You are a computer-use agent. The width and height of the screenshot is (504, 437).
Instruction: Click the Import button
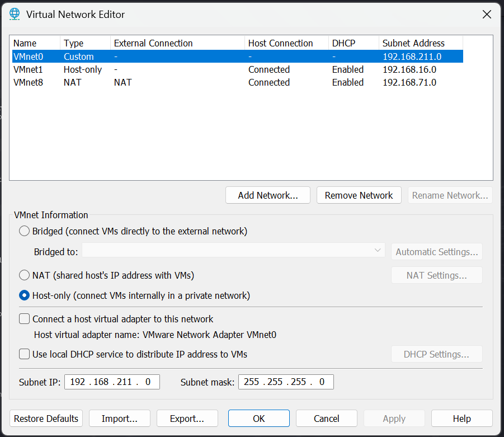[x=120, y=419]
